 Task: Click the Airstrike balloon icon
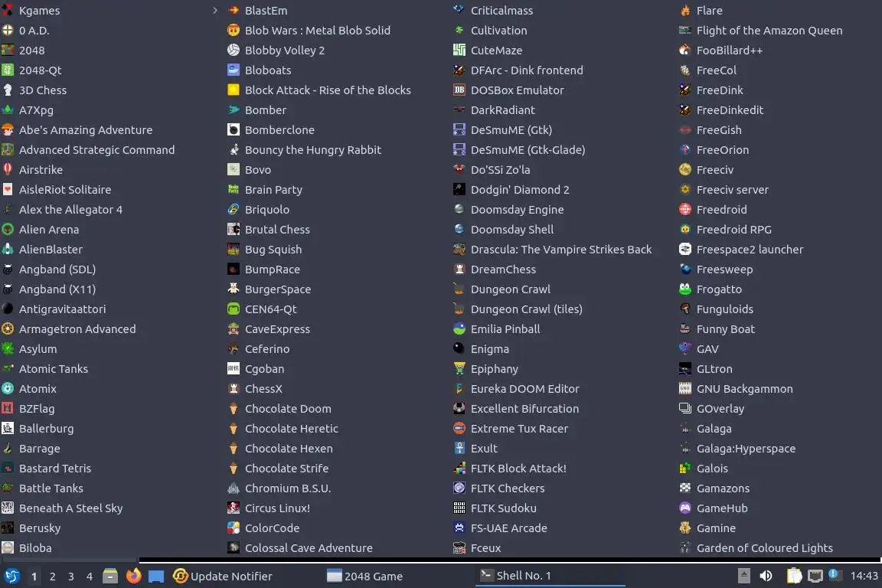click(8, 169)
